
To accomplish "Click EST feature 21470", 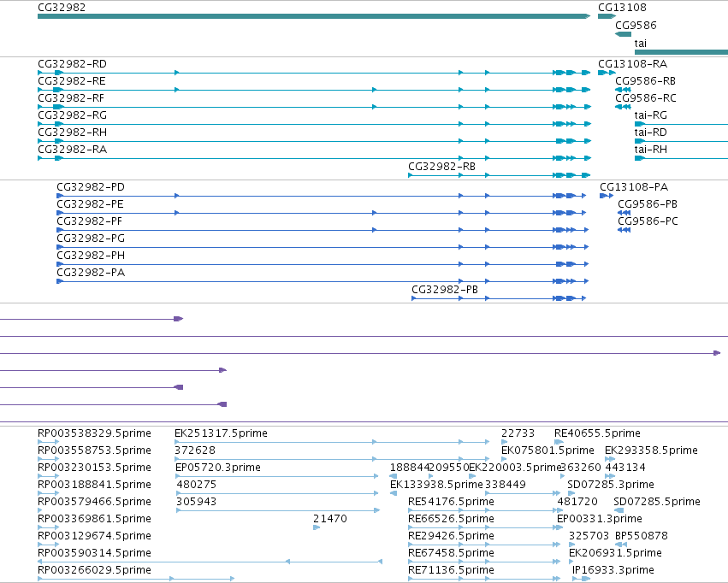I will click(330, 520).
